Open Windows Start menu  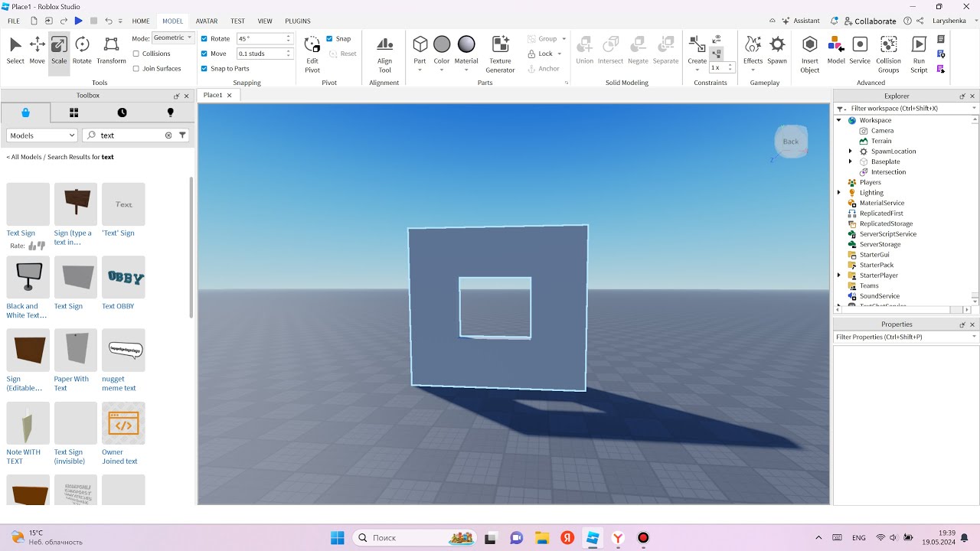pos(337,538)
